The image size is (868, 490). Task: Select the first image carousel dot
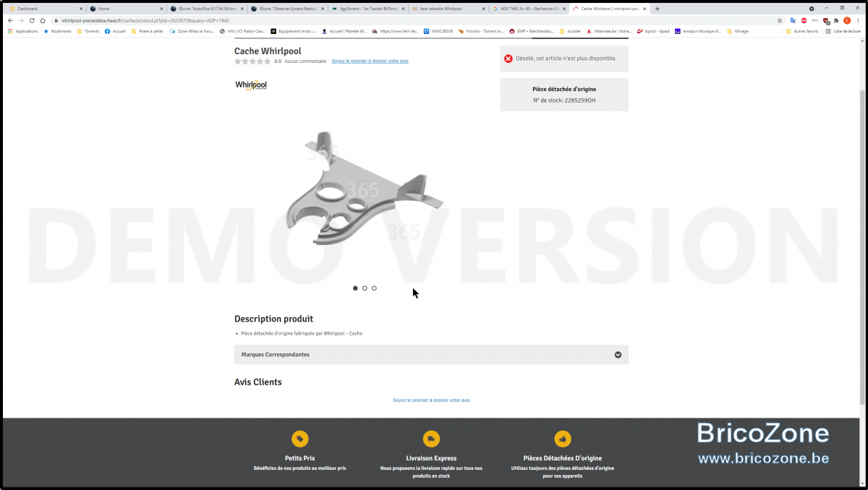(x=355, y=288)
